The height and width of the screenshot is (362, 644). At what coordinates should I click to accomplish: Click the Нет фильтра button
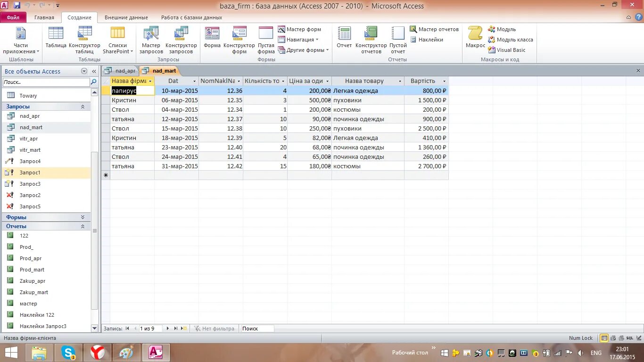pos(215,328)
